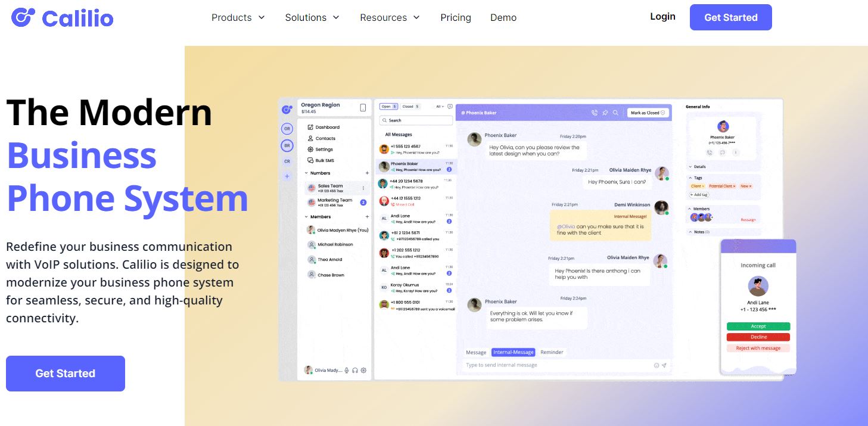Open the All filter dropdown
868x426 pixels.
tap(440, 107)
